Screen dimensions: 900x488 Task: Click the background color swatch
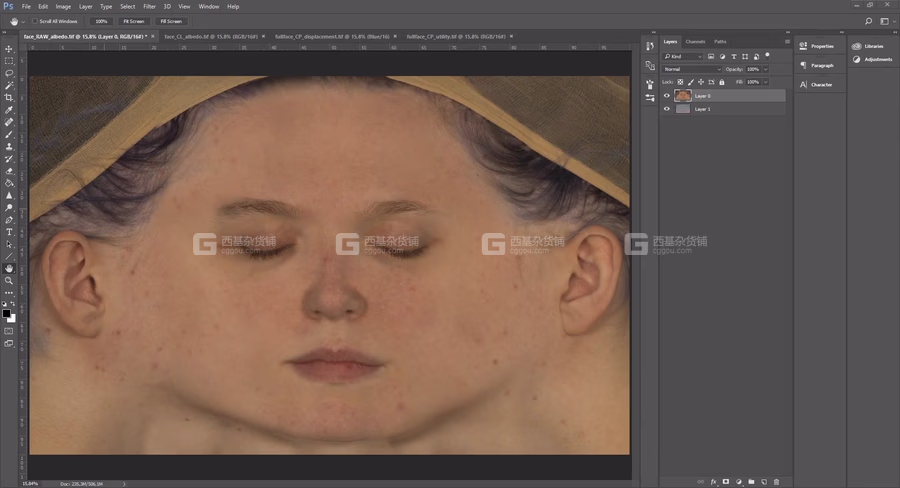tap(12, 319)
